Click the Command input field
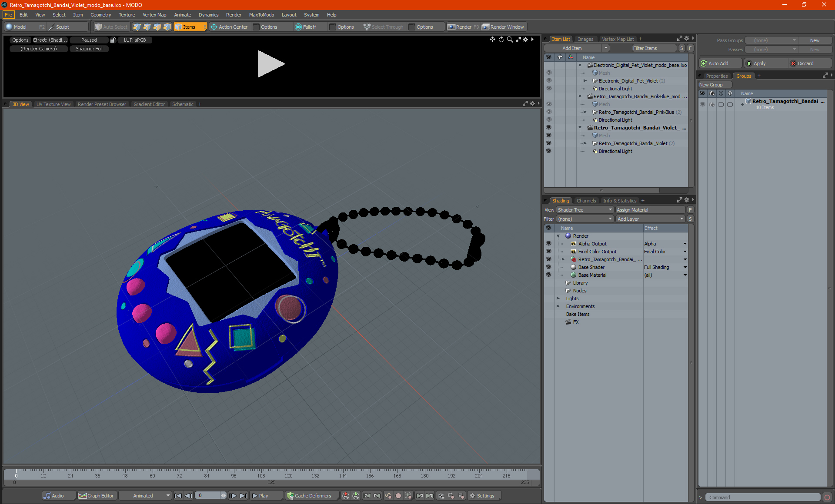Screen dimensions: 835x504 pos(763,497)
